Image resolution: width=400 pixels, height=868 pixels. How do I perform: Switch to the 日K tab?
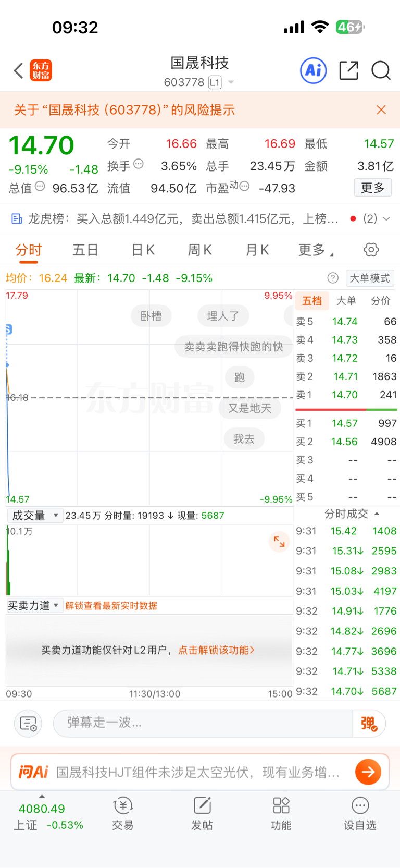click(143, 250)
